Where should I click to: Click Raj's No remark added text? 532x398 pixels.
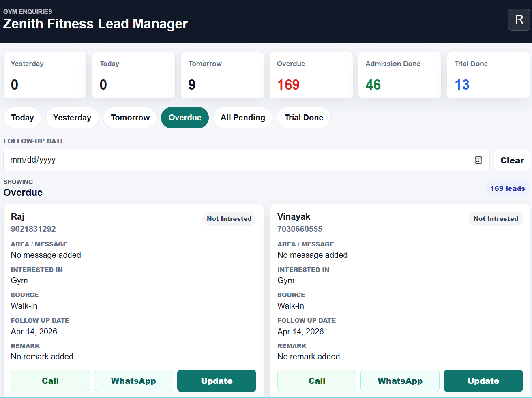[42, 357]
